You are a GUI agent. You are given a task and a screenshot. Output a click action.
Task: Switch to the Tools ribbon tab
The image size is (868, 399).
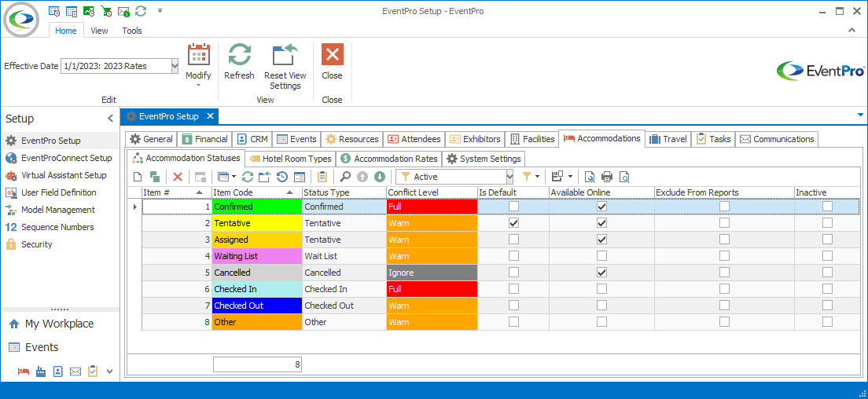coord(132,31)
